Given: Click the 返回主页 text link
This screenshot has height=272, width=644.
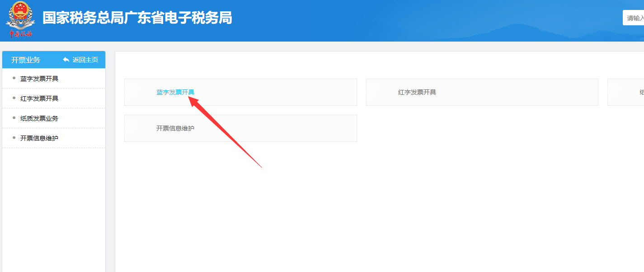Looking at the screenshot, I should (85, 60).
